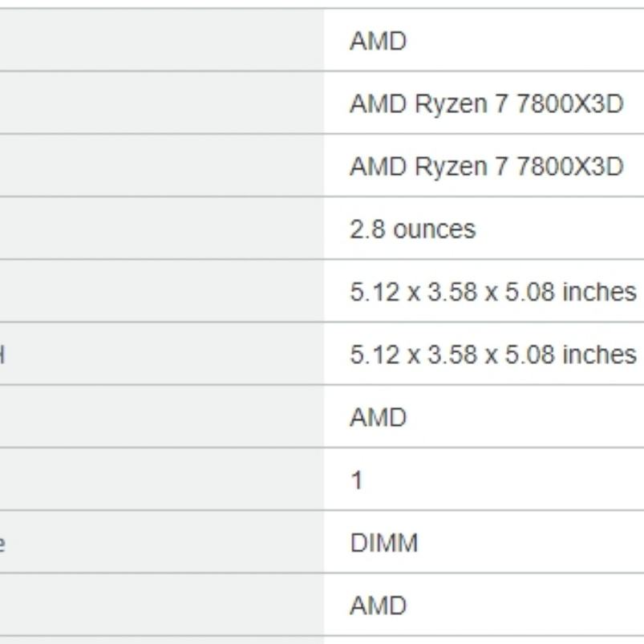Click the topmost AMD value cell
The width and height of the screenshot is (644, 644).
(378, 41)
